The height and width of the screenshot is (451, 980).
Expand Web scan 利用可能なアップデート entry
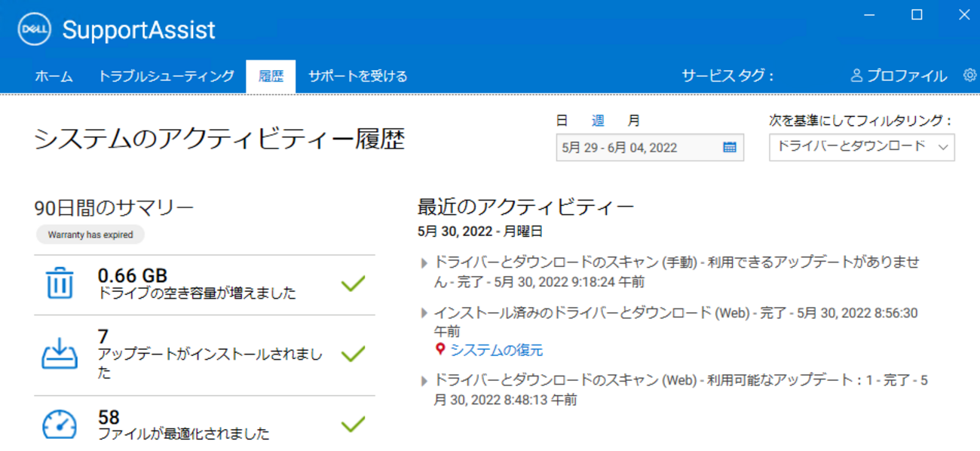coord(424,381)
